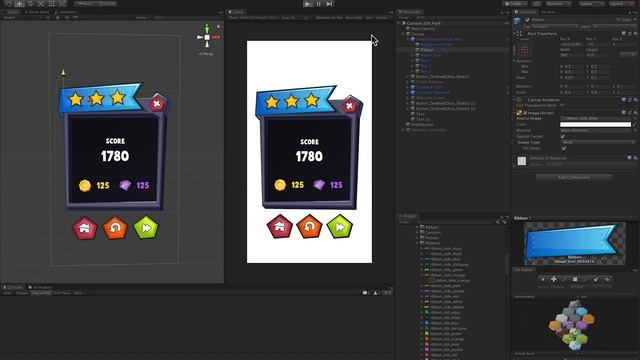Toggle the Fill Center checkbox

pyautogui.click(x=563, y=148)
